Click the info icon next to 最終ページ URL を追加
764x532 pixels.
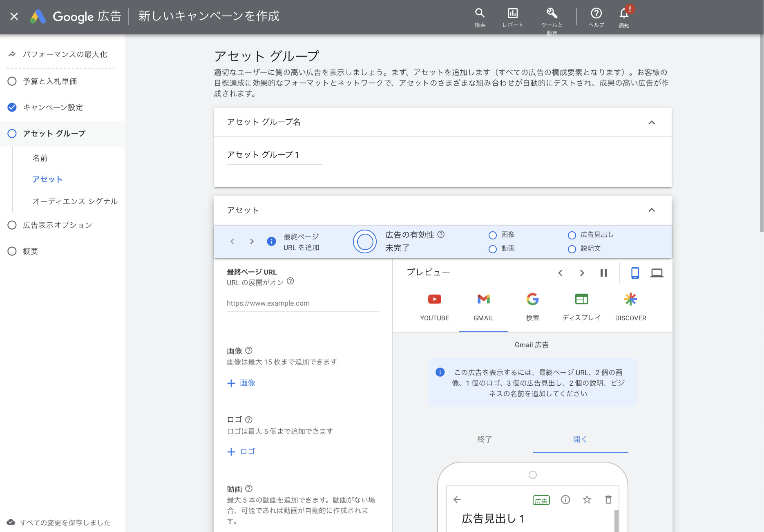(271, 241)
